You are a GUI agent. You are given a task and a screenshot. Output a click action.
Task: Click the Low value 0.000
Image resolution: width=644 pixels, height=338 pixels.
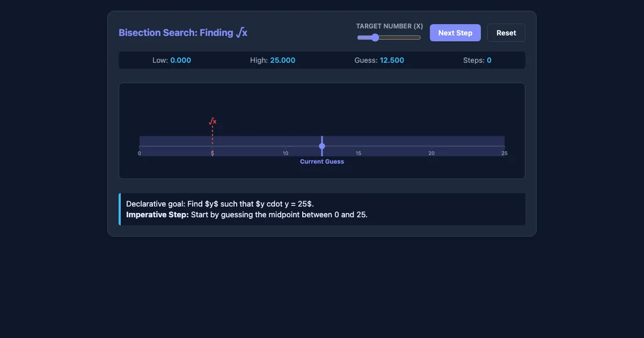click(180, 60)
